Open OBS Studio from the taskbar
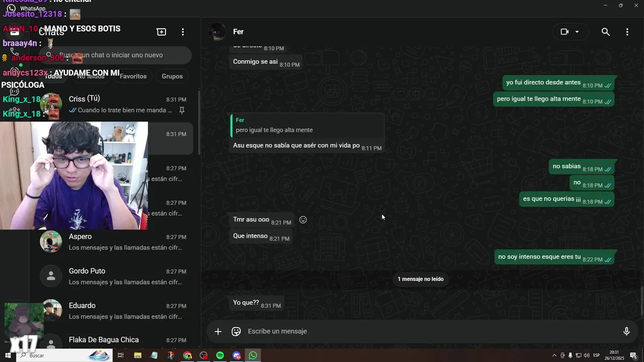 pyautogui.click(x=204, y=355)
